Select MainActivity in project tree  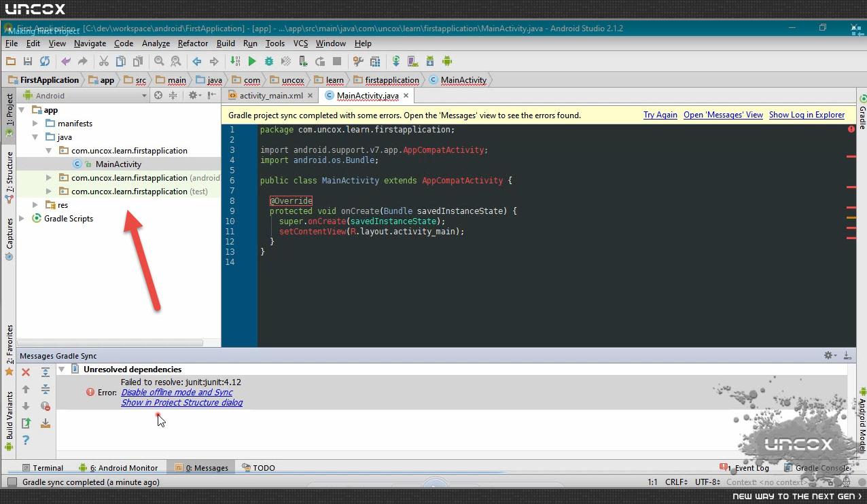118,164
